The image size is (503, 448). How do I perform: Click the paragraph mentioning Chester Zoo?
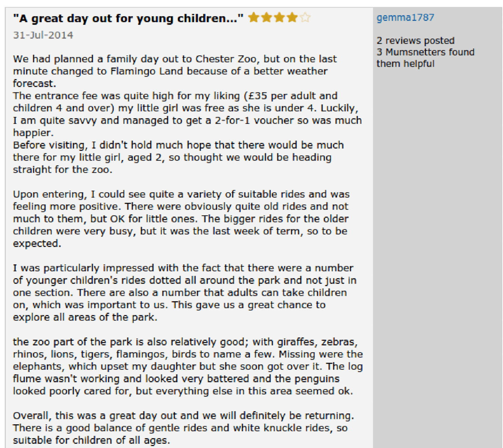[x=175, y=71]
